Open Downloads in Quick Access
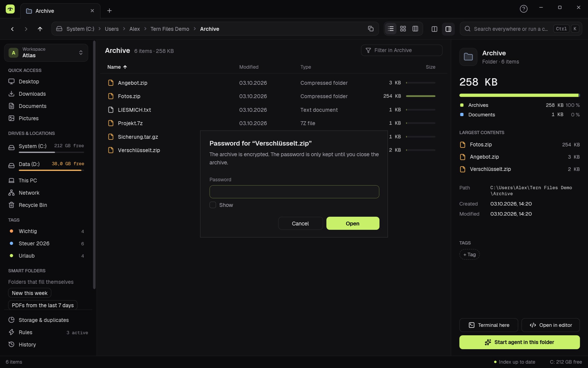The height and width of the screenshot is (368, 588). click(46, 94)
